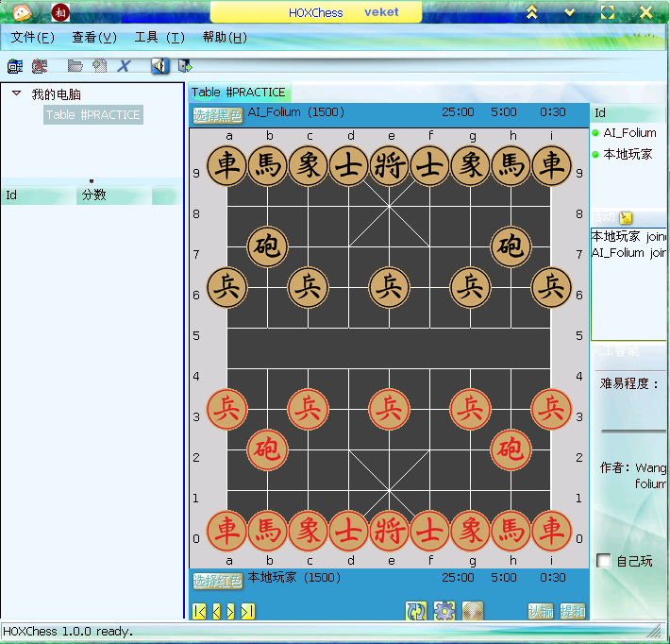Click the blue X close table icon
Image resolution: width=670 pixels, height=644 pixels.
click(x=124, y=66)
